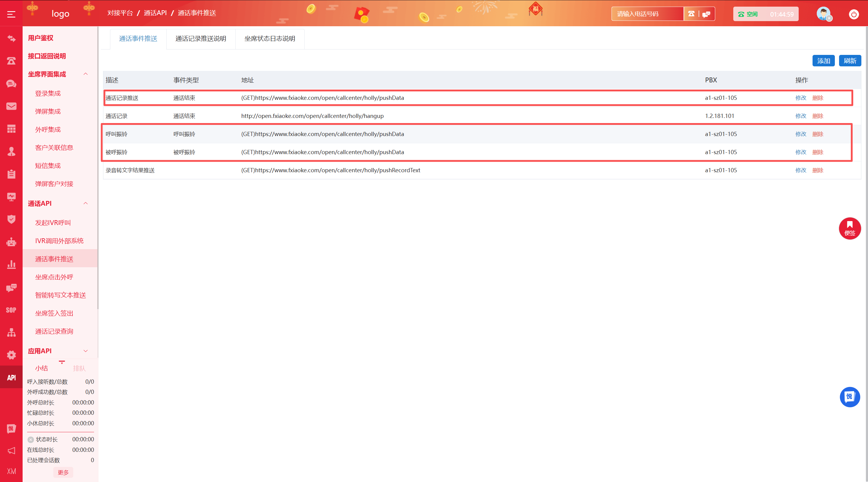Open 外呼集成 submenu item
Viewport: 868px width, 482px height.
click(x=48, y=129)
